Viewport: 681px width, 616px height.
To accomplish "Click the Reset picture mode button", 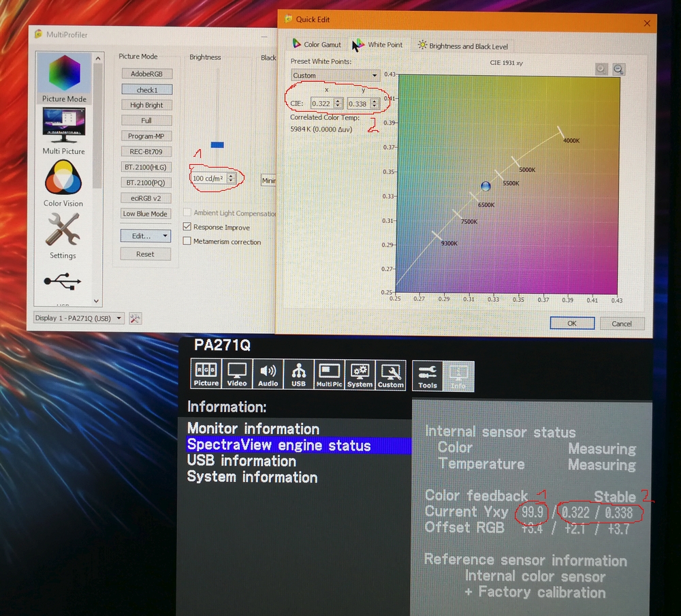I will (x=145, y=254).
